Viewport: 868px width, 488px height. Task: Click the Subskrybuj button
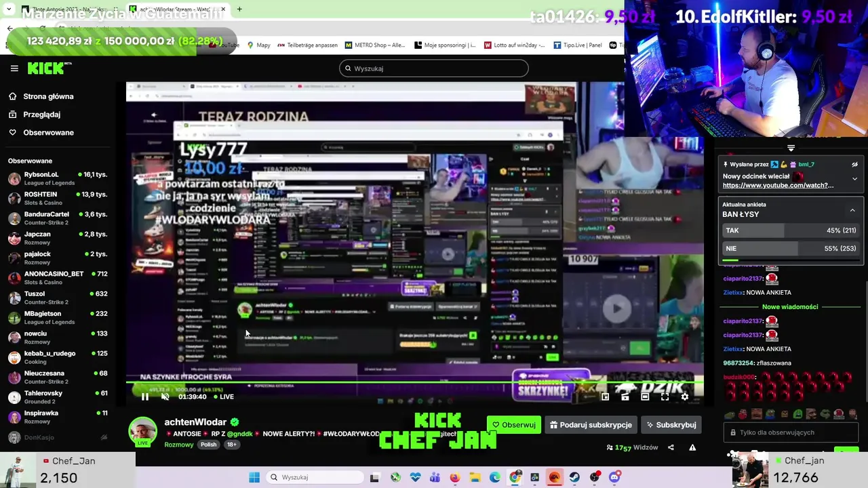coord(671,425)
